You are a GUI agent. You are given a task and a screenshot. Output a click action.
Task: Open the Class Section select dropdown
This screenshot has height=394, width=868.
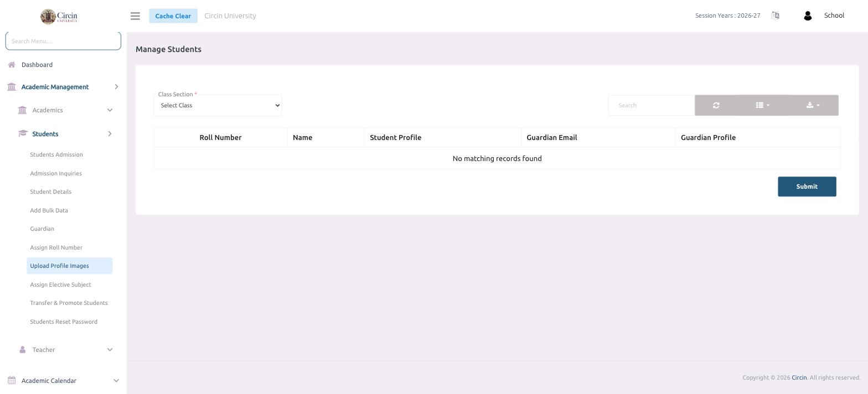coord(218,105)
